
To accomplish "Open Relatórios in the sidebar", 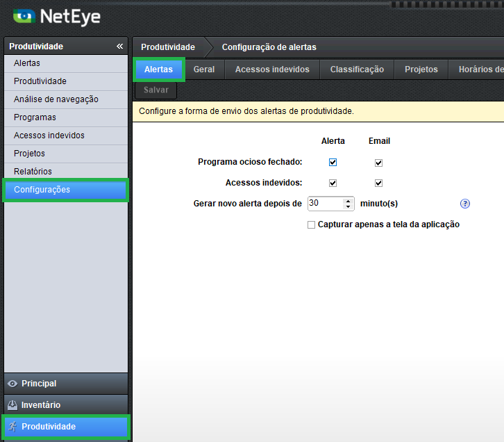I will 33,172.
